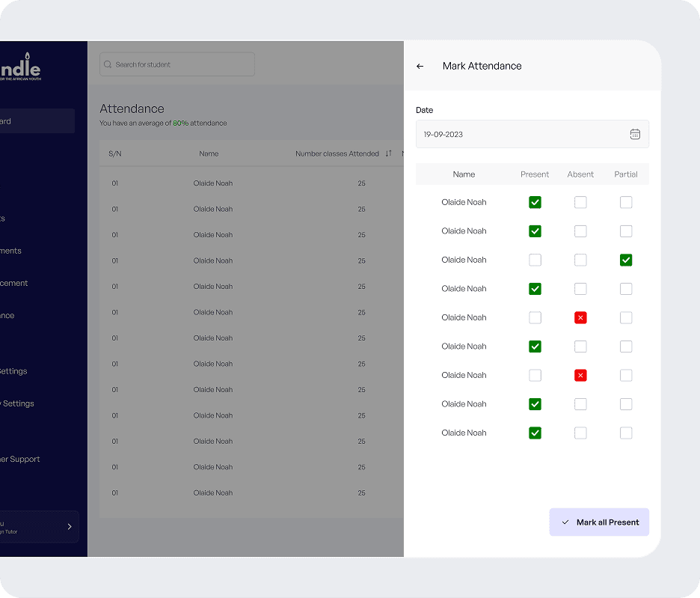The image size is (700, 598).
Task: Open the calendar icon in Date field
Action: coord(635,135)
